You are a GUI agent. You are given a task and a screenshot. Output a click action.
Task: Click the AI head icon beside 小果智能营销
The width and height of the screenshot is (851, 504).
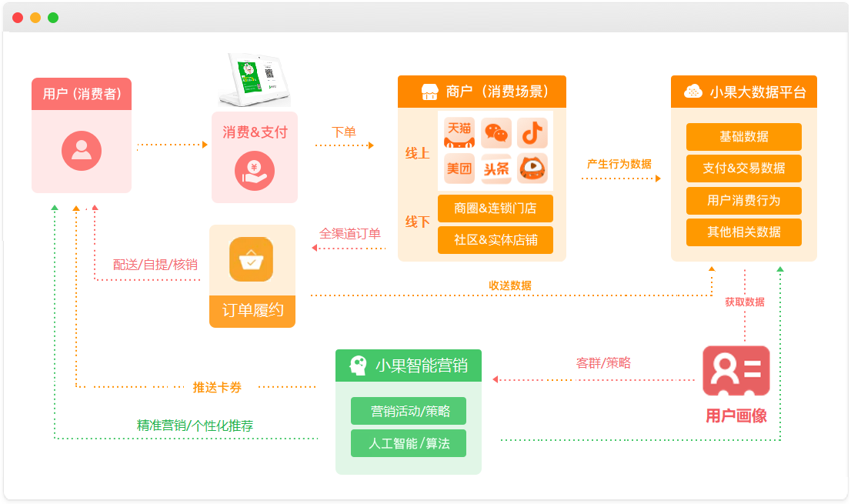tap(358, 365)
